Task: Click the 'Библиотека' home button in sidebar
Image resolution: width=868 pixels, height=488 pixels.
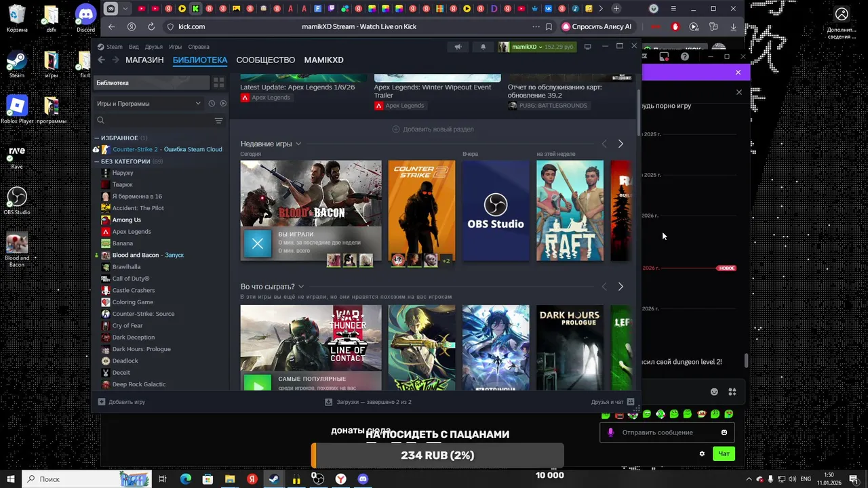Action: 152,83
